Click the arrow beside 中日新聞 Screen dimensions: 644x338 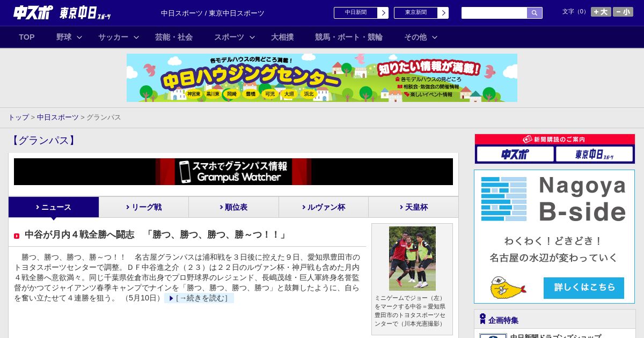pyautogui.click(x=383, y=13)
